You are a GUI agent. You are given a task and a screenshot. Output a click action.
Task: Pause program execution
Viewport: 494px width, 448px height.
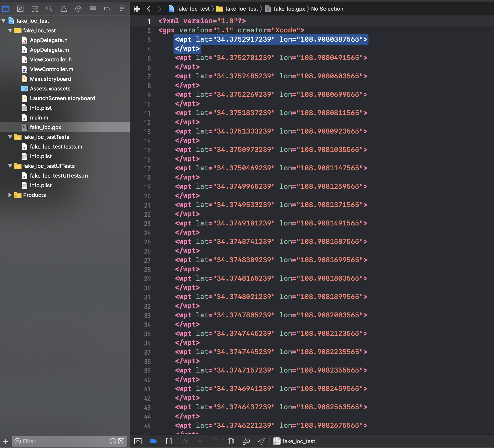coord(169,441)
